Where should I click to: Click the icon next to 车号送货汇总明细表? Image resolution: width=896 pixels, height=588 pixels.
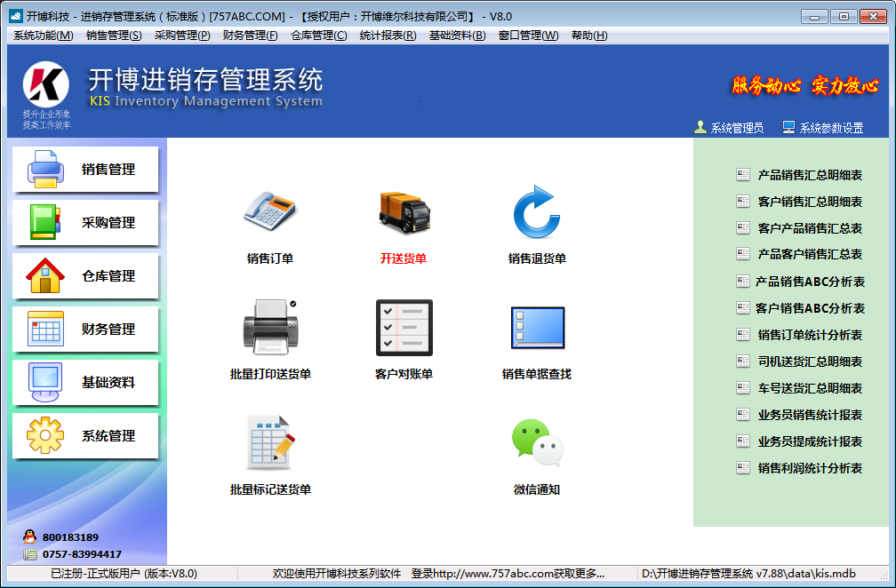tap(743, 388)
